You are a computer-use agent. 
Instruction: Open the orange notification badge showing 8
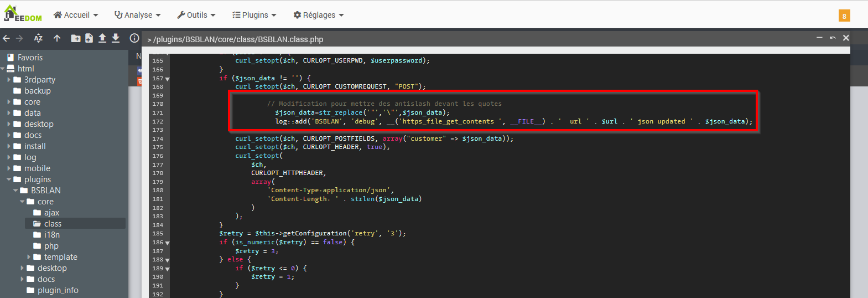click(844, 16)
